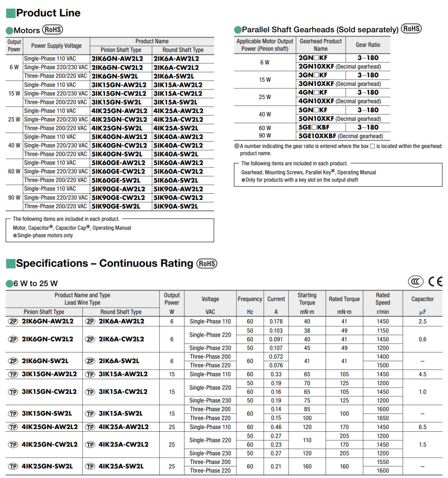Select product name 5IK90GE-AW2L2
This screenshot has width=448, height=478.
click(118, 189)
